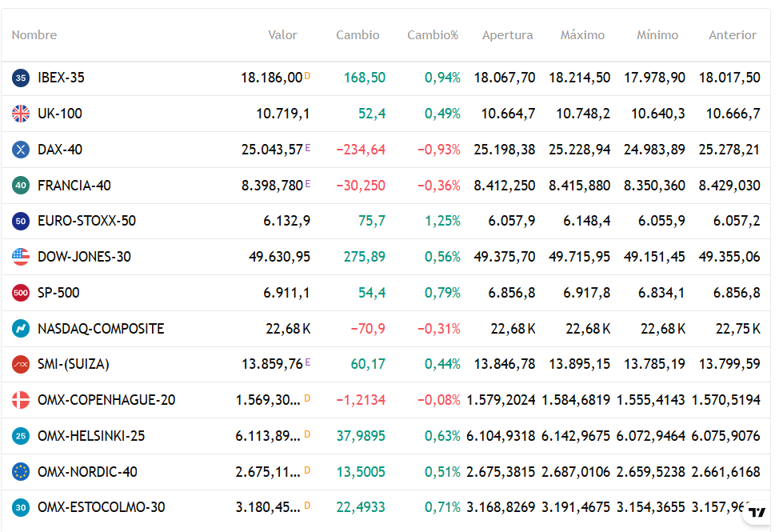
Task: Click the OMX-NORDIC-40 EU flag icon
Action: pos(21,472)
